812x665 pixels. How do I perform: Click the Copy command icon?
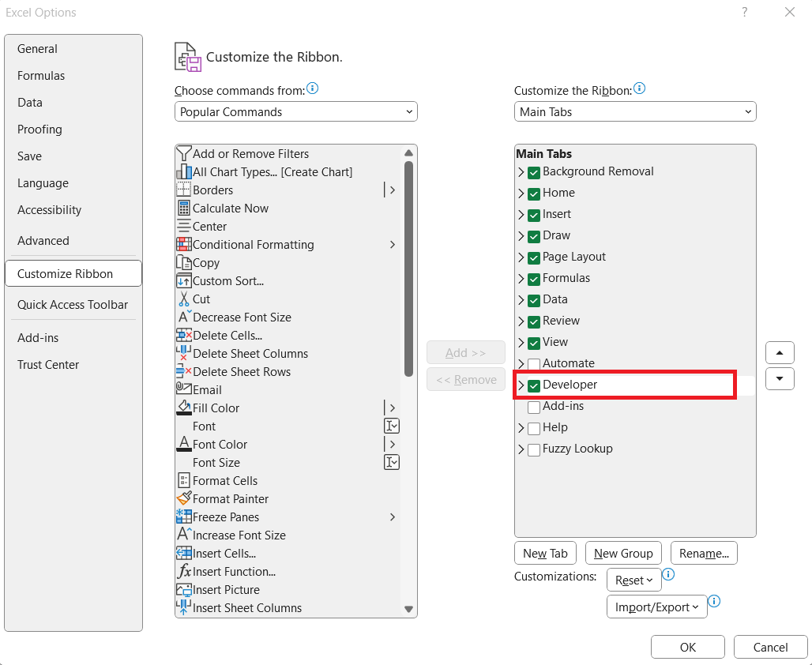[x=184, y=262]
